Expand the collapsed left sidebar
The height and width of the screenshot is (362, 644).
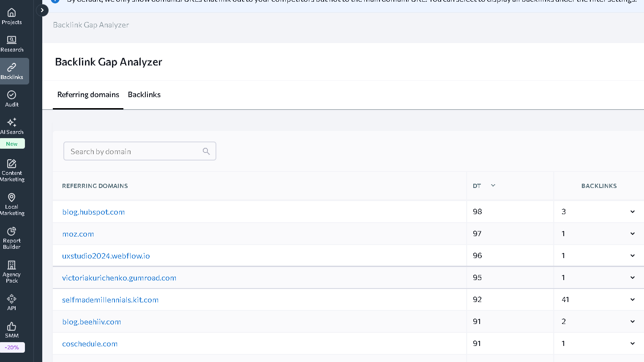pos(42,10)
